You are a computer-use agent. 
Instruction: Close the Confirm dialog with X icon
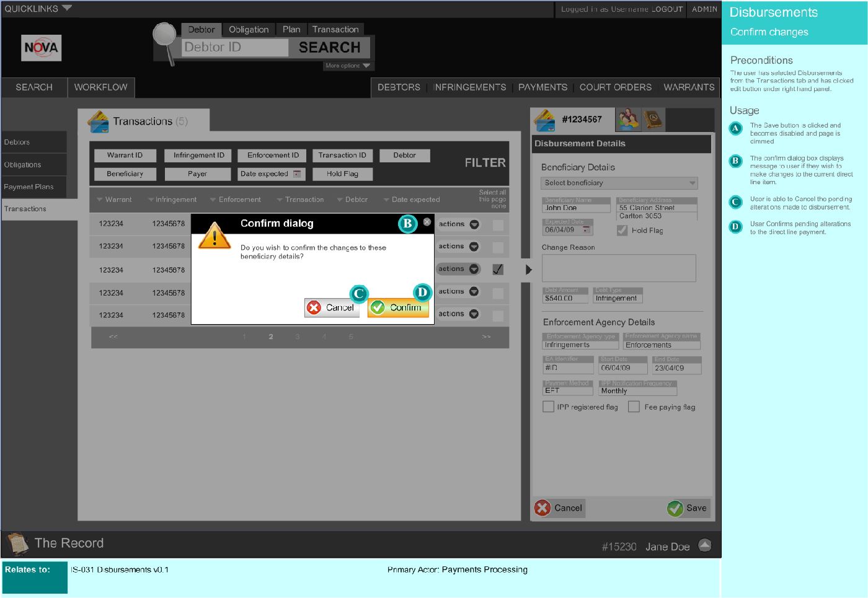pos(427,222)
